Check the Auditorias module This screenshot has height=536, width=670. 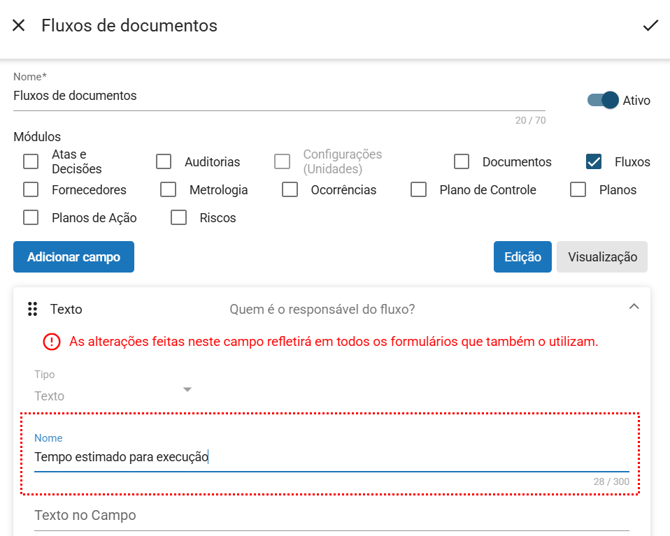tap(164, 162)
